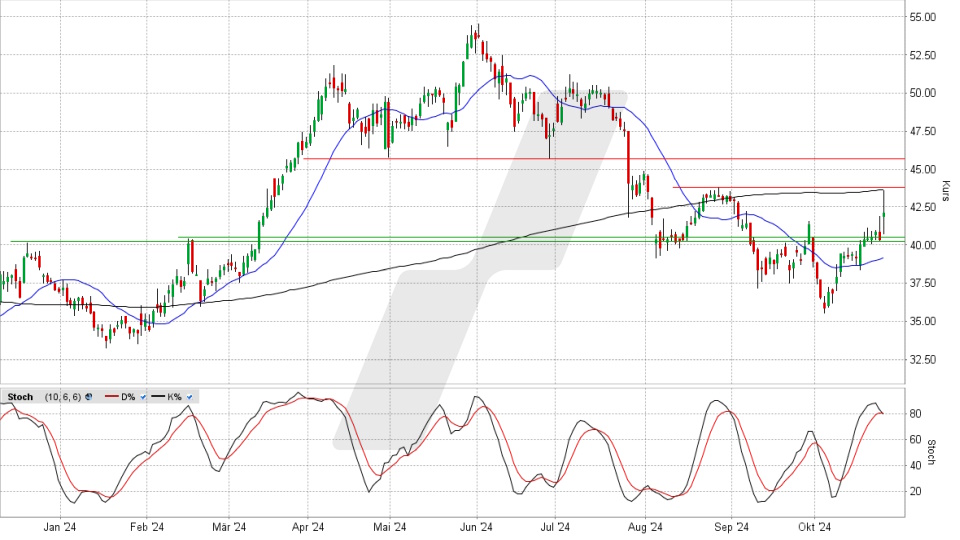Open the Stoch indicator settings icon
This screenshot has width=960, height=540.
tap(89, 397)
